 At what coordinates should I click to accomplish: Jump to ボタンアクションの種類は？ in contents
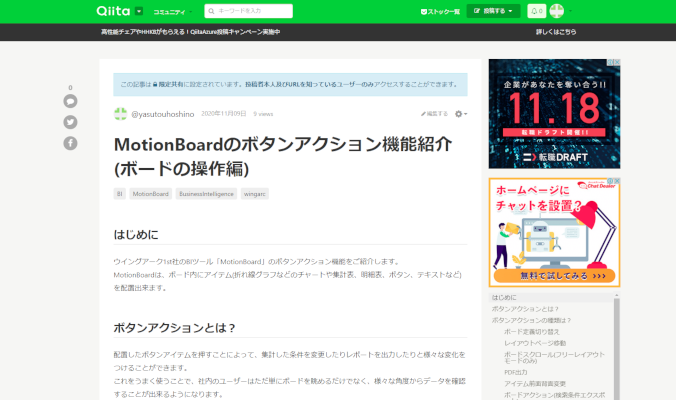(531, 320)
